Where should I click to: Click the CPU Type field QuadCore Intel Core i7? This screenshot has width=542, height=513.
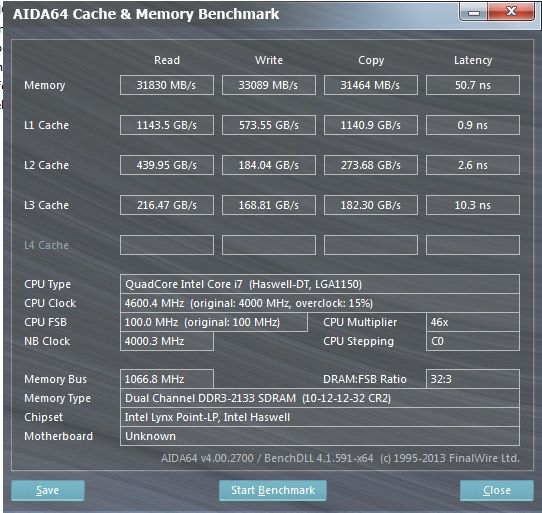(x=320, y=284)
